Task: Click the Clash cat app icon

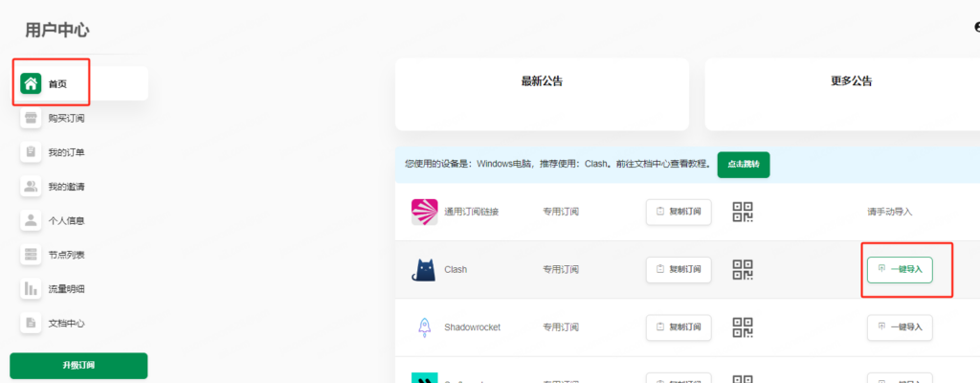Action: coord(424,270)
